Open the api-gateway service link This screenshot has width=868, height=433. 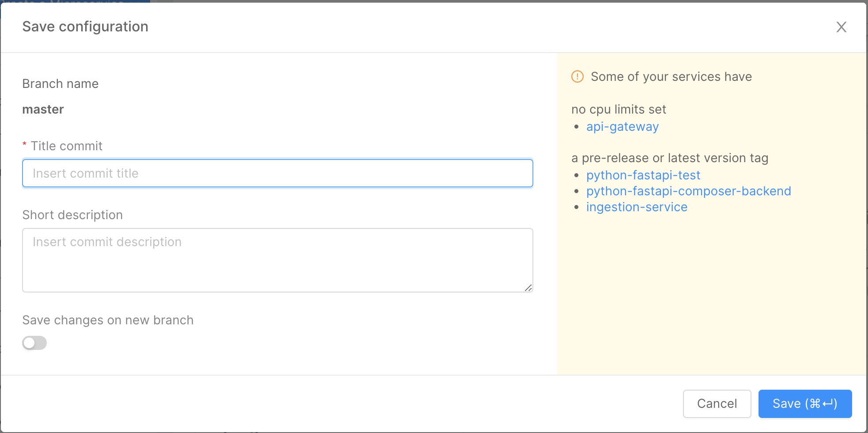click(622, 127)
